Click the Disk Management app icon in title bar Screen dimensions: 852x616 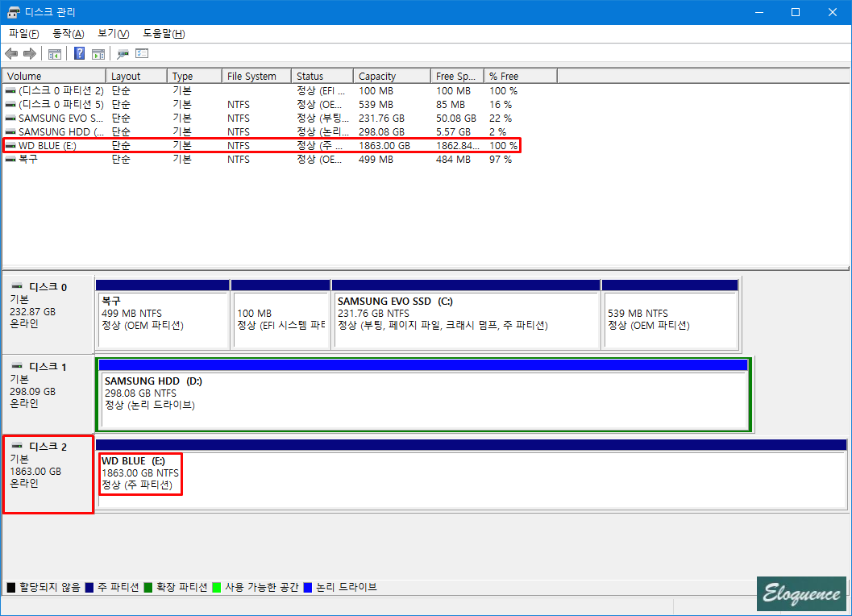point(14,12)
